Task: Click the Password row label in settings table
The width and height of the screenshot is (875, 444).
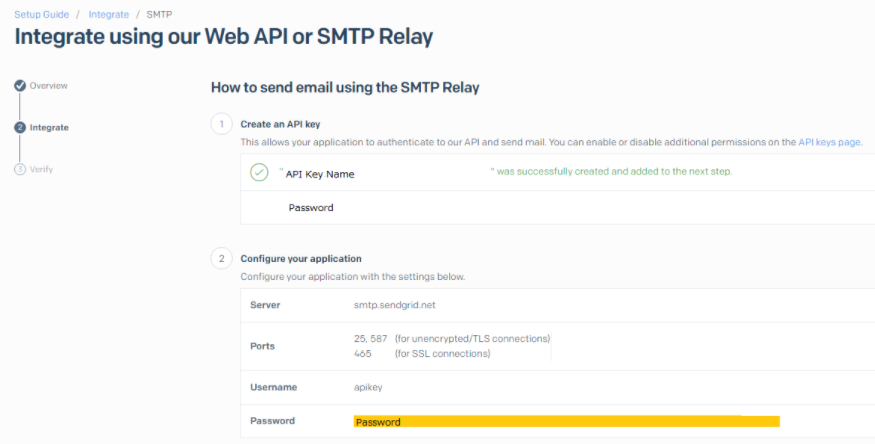Action: [272, 421]
